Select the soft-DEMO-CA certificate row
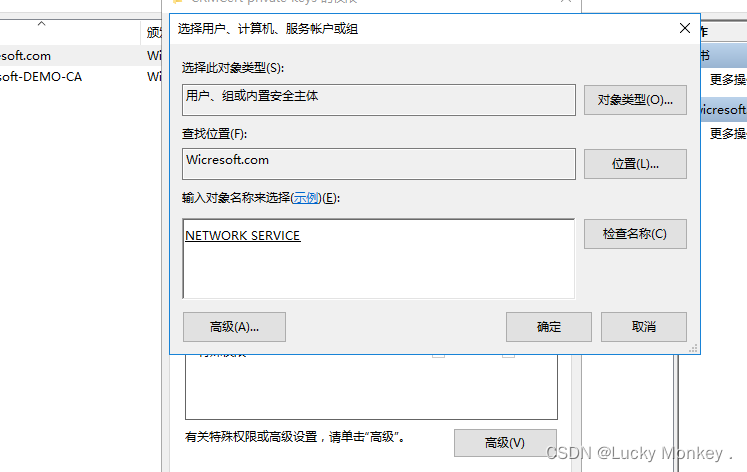 (81, 77)
